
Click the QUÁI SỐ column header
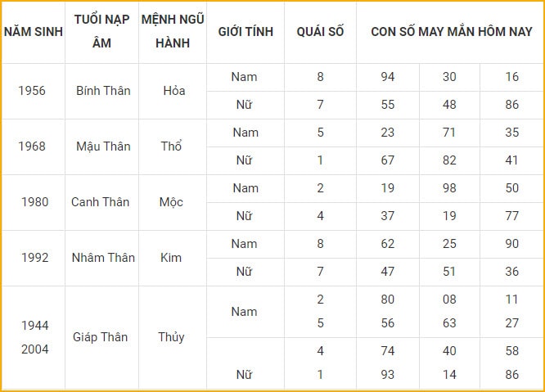(x=320, y=32)
